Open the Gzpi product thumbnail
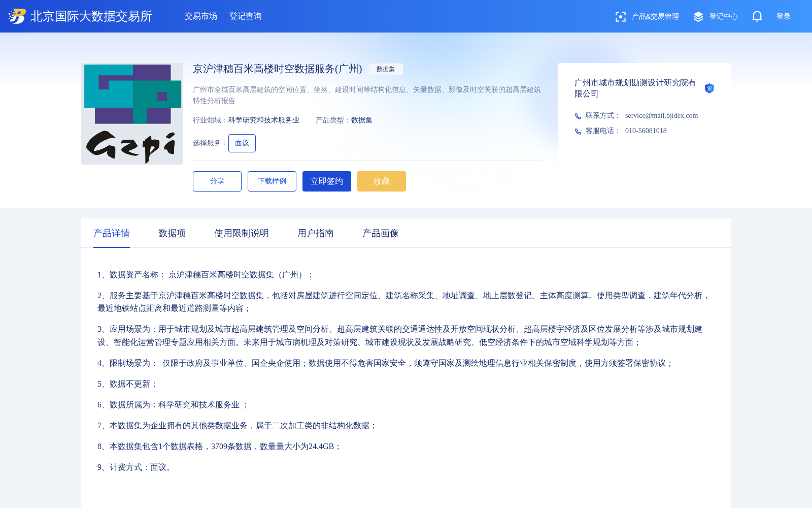The width and height of the screenshot is (812, 508). [x=132, y=114]
